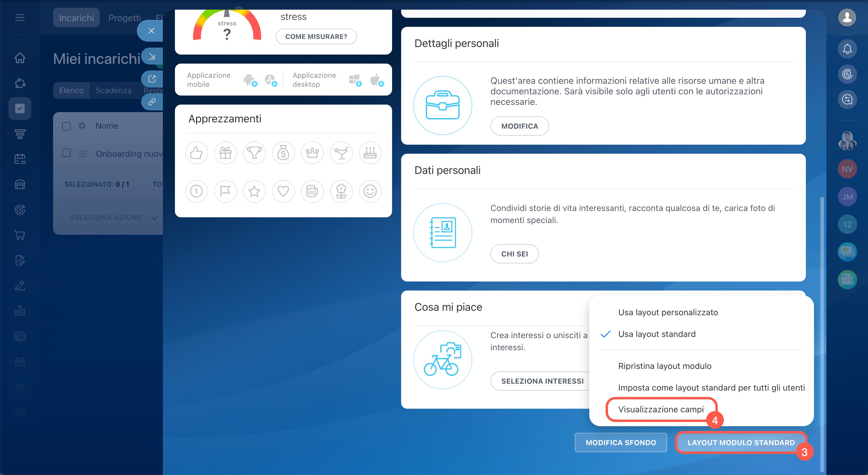Open the notifications bell icon
The height and width of the screenshot is (475, 868).
coord(847,49)
